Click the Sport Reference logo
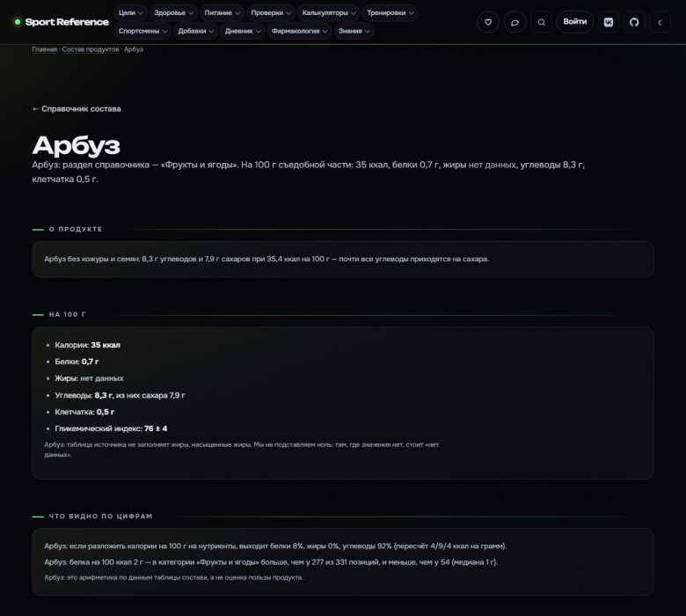Viewport: 686px width, 616px height. [x=62, y=22]
